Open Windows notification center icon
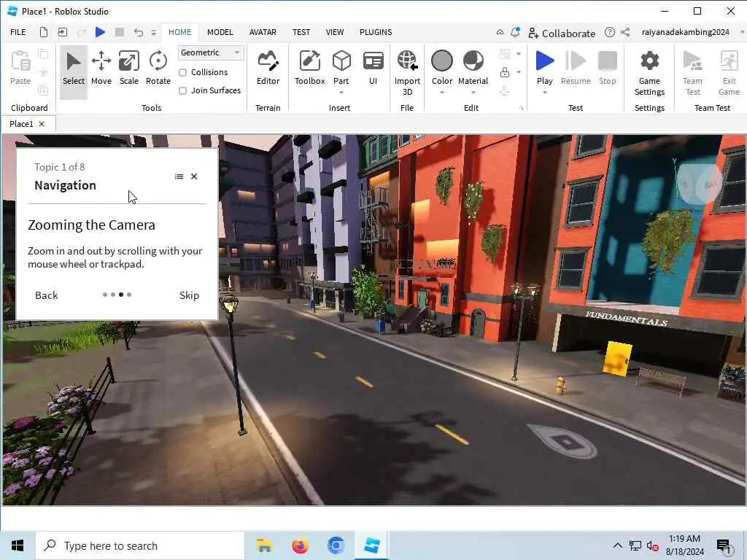The image size is (747, 560). pyautogui.click(x=723, y=545)
